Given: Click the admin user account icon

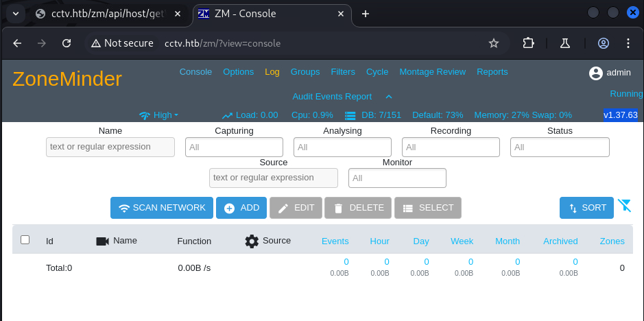Looking at the screenshot, I should [595, 73].
